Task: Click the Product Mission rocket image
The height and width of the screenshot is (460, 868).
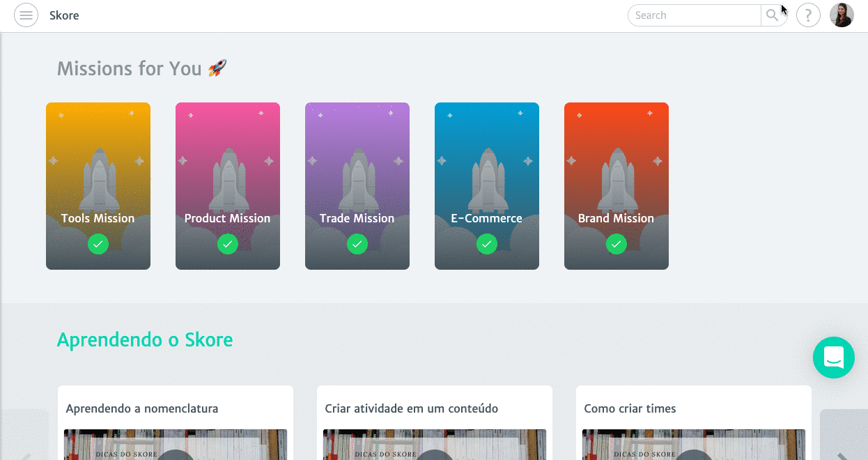Action: [x=228, y=179]
